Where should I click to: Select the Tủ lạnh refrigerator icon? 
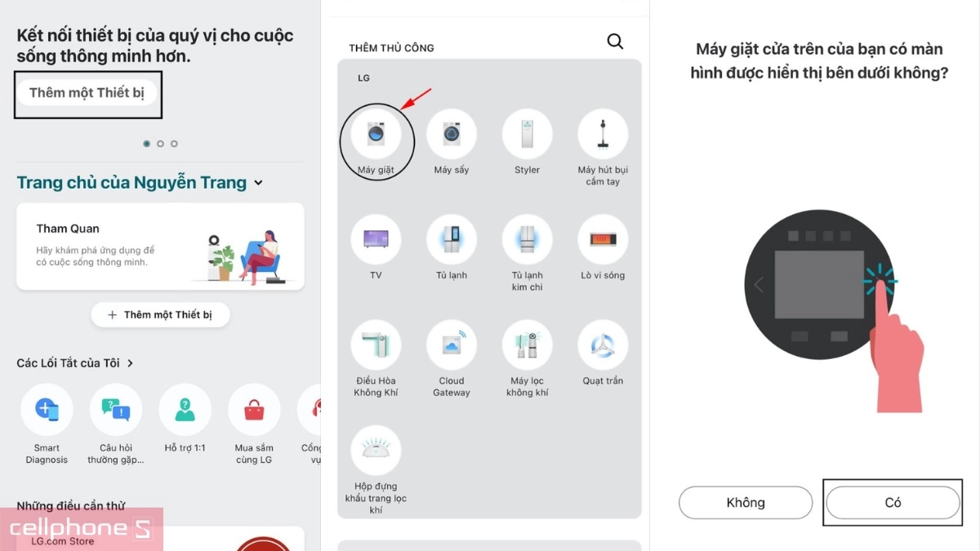coord(452,240)
